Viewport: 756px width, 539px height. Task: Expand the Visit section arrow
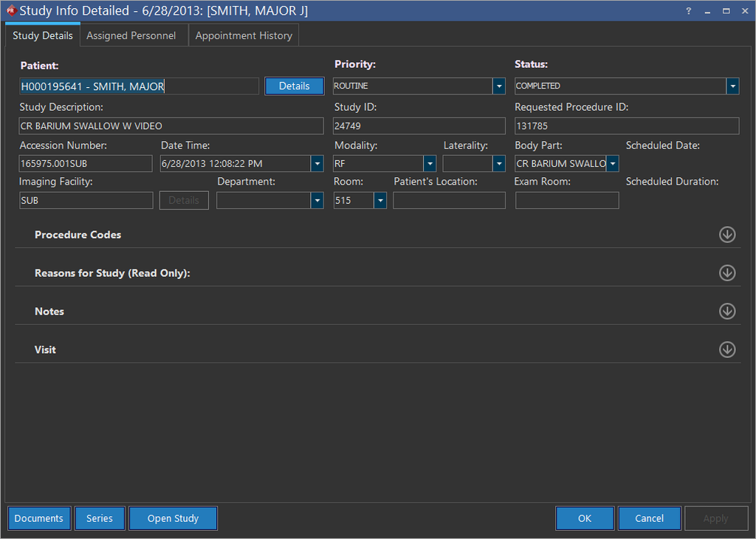[x=727, y=350]
